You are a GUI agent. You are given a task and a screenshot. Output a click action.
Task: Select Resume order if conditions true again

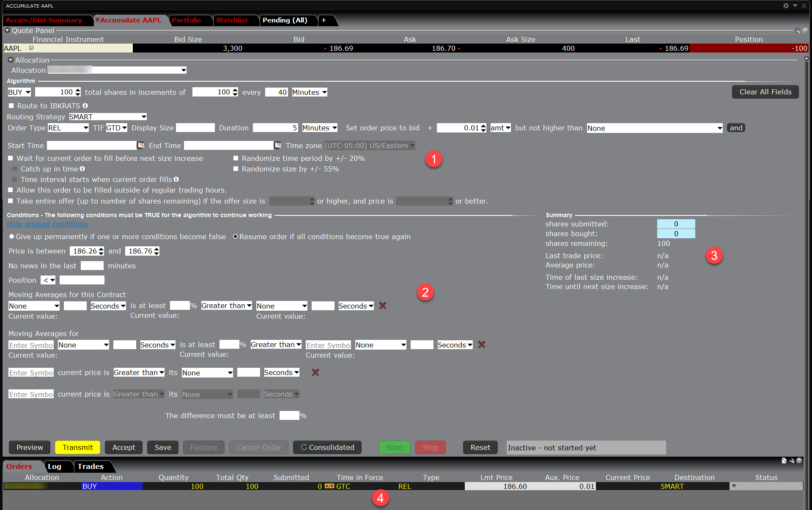[236, 237]
